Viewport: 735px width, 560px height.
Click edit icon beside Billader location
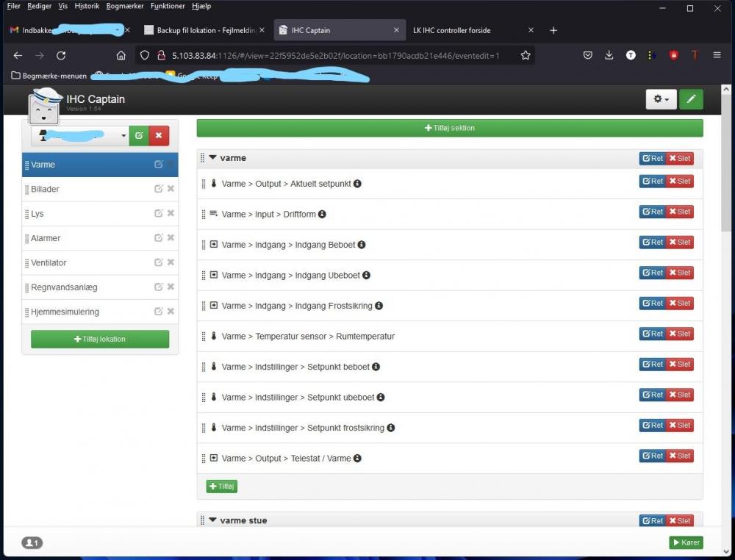(x=159, y=189)
